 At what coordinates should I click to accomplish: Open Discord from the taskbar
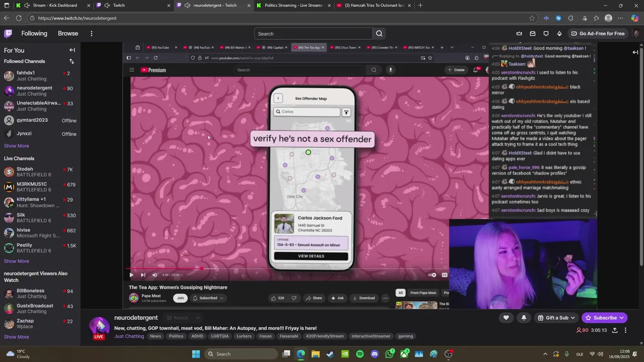coord(374,354)
